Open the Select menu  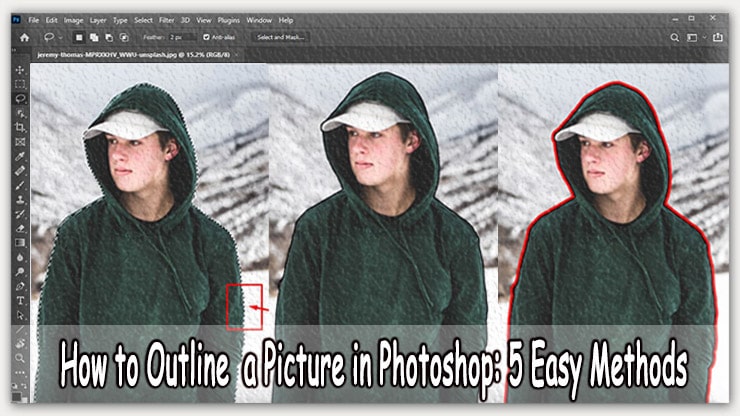(143, 20)
